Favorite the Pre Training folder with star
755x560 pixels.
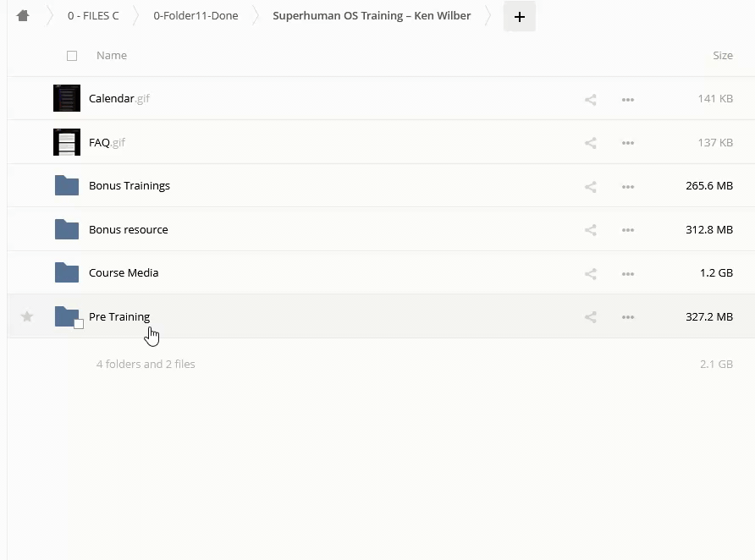[27, 316]
